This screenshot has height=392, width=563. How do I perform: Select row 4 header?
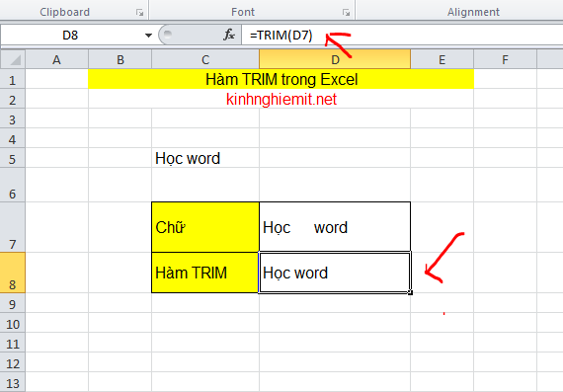13,138
